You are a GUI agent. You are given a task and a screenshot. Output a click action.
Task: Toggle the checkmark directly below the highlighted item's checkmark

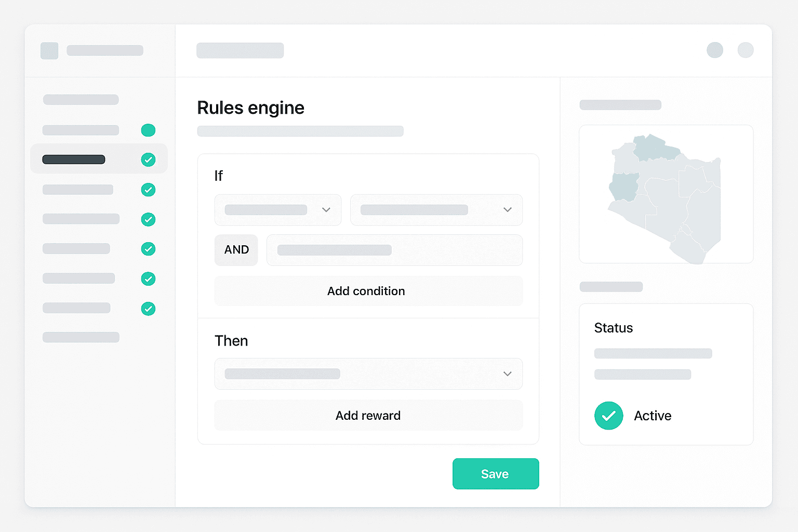148,190
